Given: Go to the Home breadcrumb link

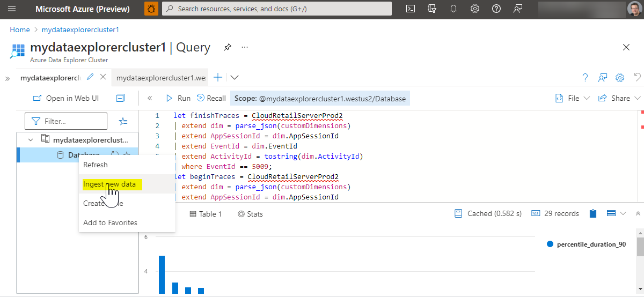Looking at the screenshot, I should click(20, 29).
